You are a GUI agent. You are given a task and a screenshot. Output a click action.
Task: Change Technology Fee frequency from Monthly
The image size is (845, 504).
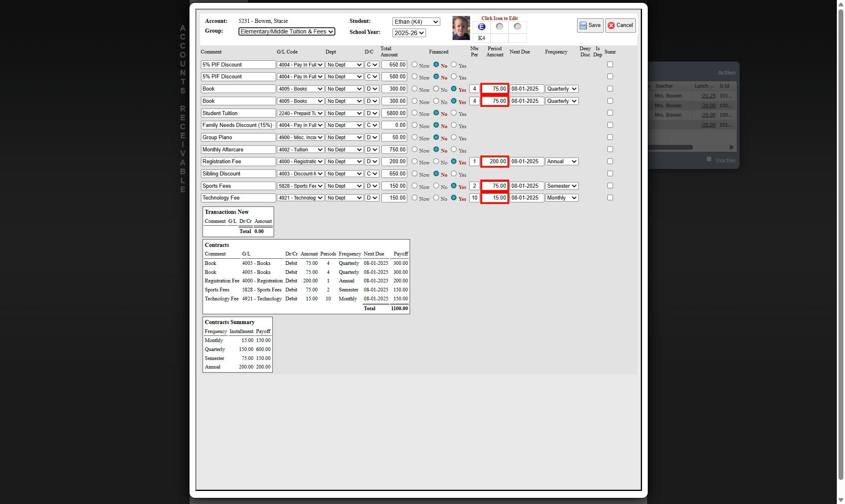pos(562,198)
